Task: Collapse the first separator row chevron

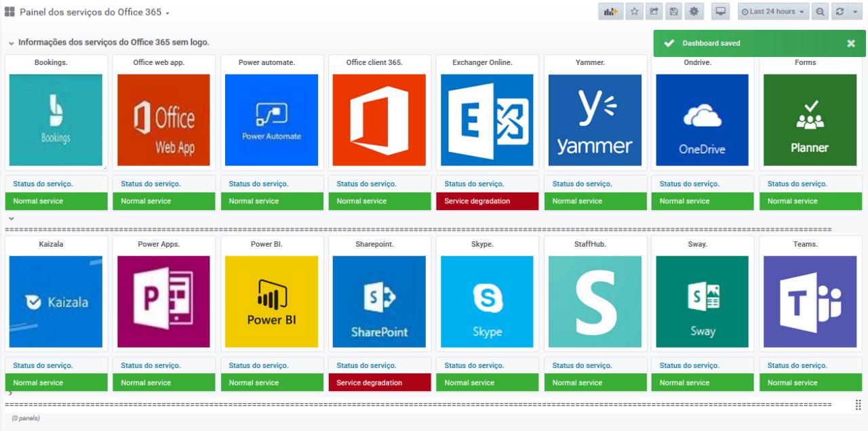Action: click(11, 219)
